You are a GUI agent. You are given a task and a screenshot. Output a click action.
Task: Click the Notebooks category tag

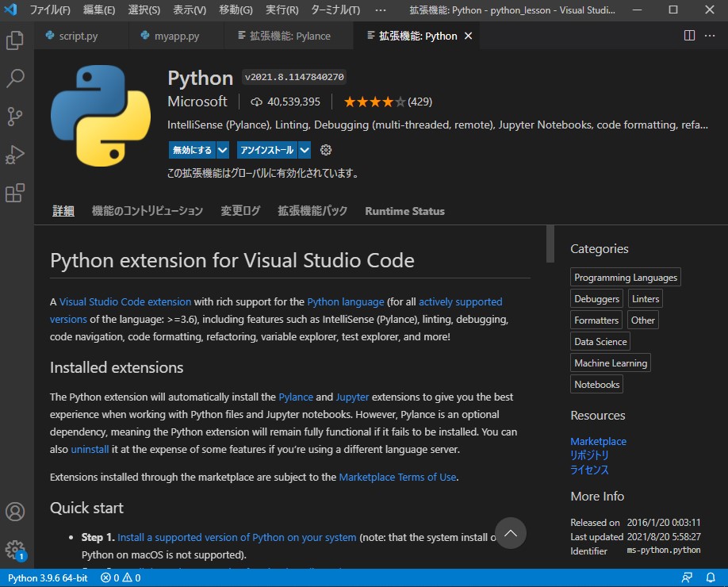[x=596, y=384]
